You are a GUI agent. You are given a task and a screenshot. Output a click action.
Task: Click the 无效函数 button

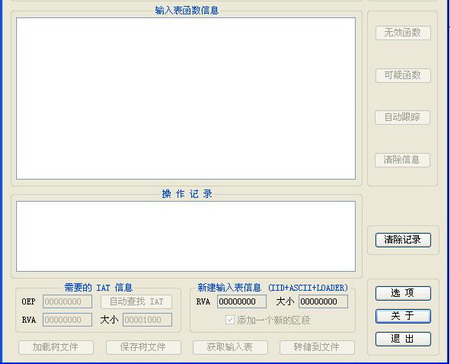pyautogui.click(x=403, y=33)
